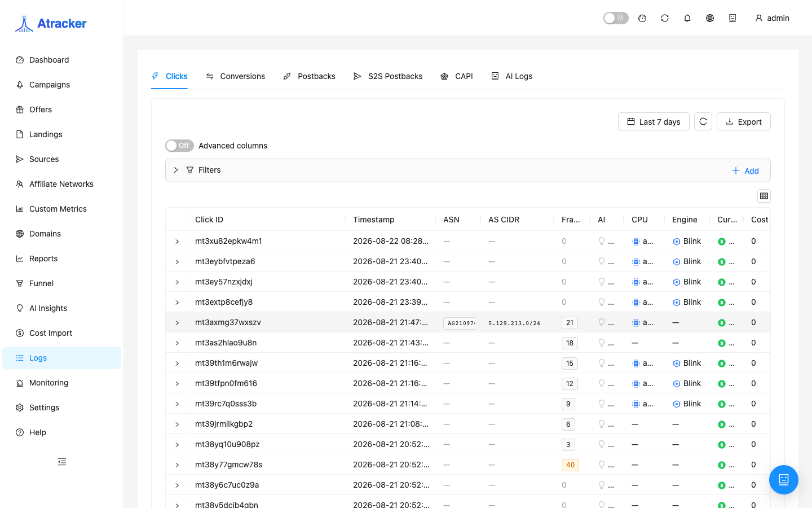Open the Last 7 days date picker

click(x=654, y=121)
